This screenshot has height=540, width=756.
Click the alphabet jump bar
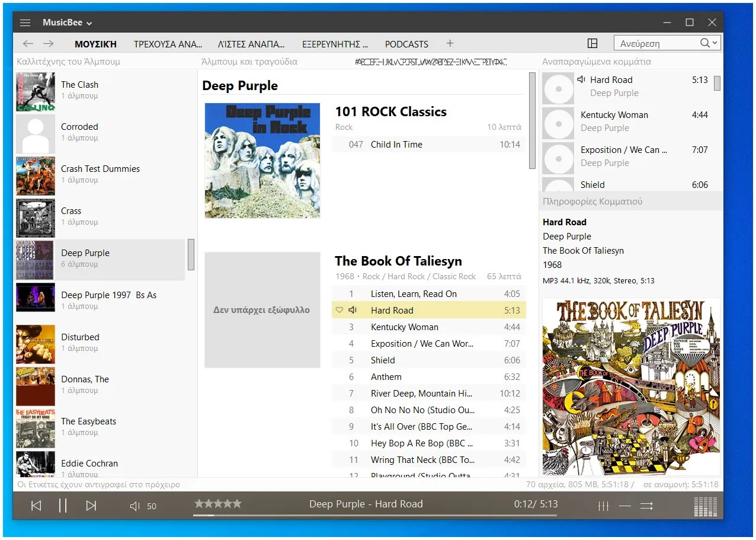tap(431, 62)
